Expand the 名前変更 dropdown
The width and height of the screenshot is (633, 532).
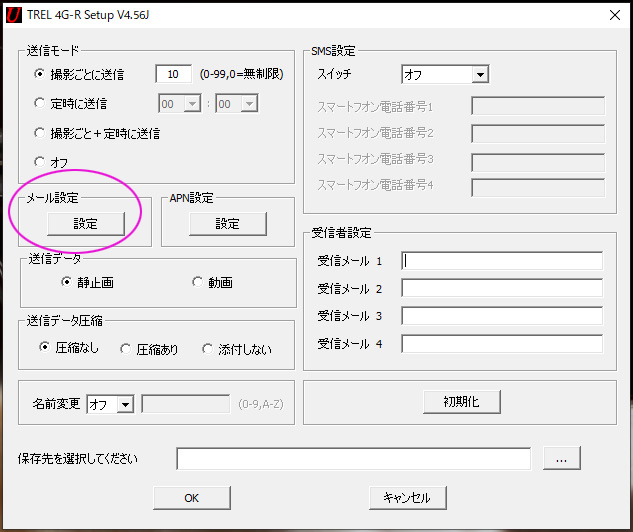[125, 404]
